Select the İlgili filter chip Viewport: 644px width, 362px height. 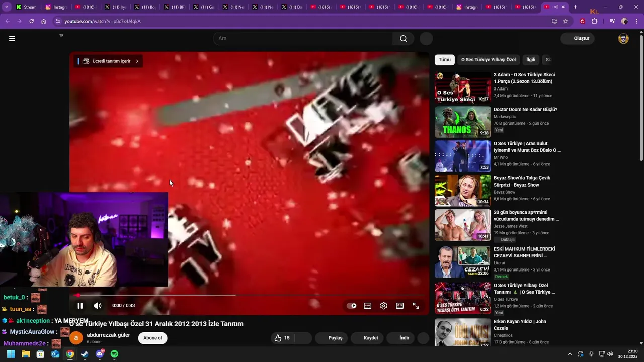click(x=531, y=60)
